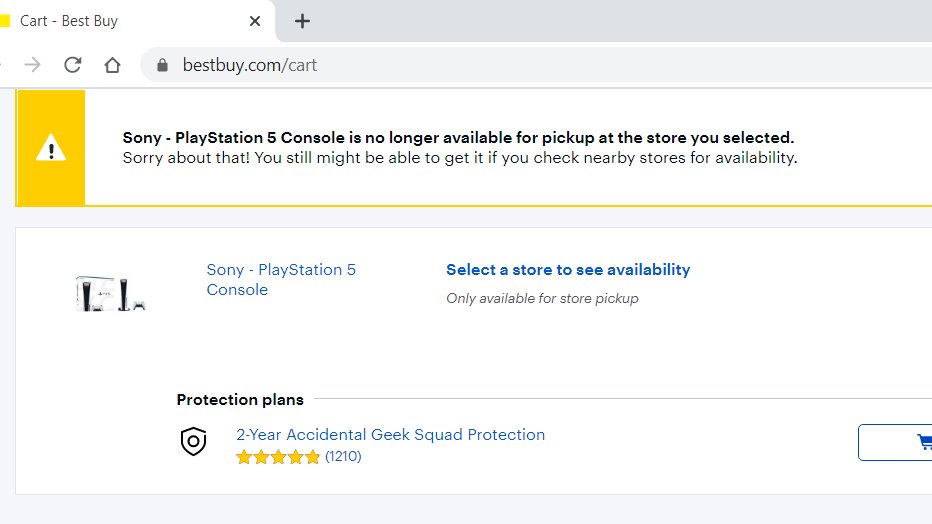
Task: Click the Geek Squad shield icon
Action: 193,441
